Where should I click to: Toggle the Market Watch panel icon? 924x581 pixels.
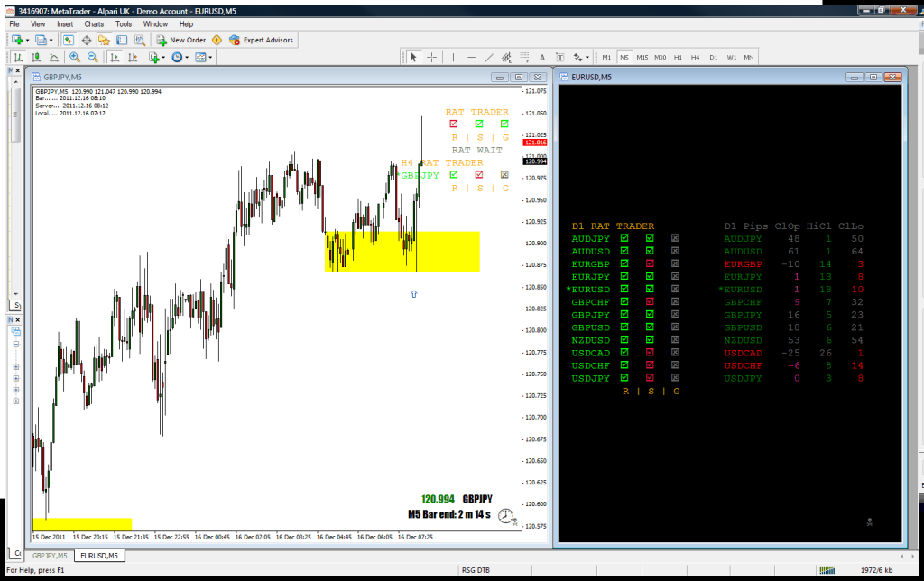[69, 40]
